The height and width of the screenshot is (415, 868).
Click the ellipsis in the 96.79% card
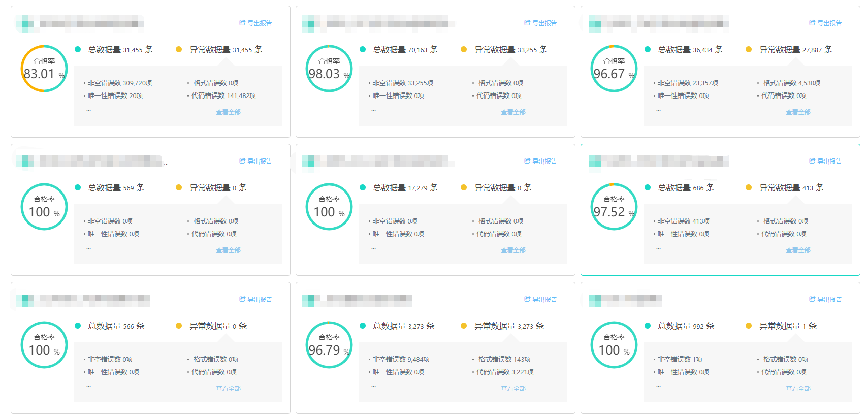coord(373,386)
